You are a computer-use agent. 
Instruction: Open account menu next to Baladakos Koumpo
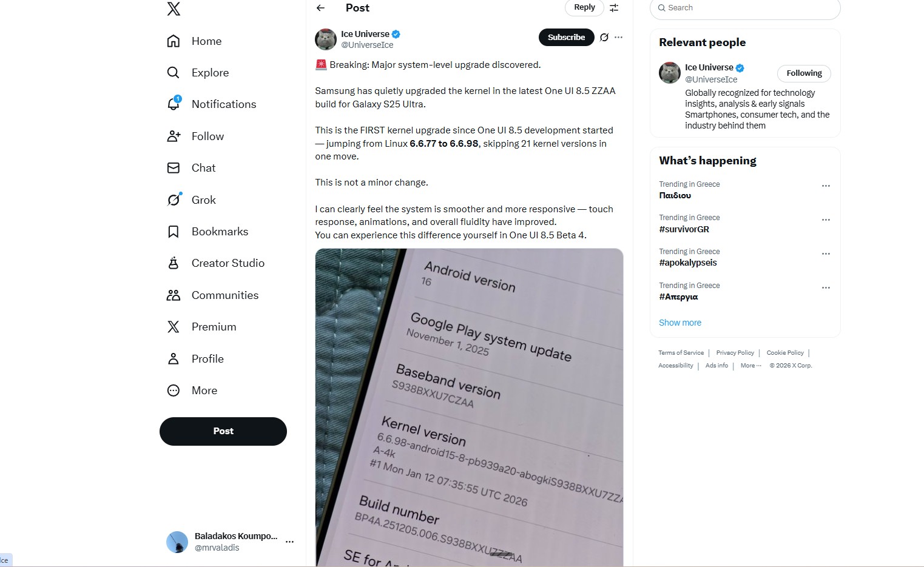click(289, 542)
